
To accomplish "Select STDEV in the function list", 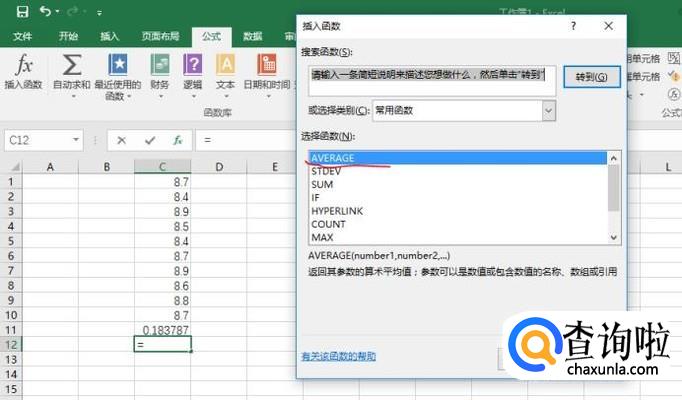I will pyautogui.click(x=458, y=171).
